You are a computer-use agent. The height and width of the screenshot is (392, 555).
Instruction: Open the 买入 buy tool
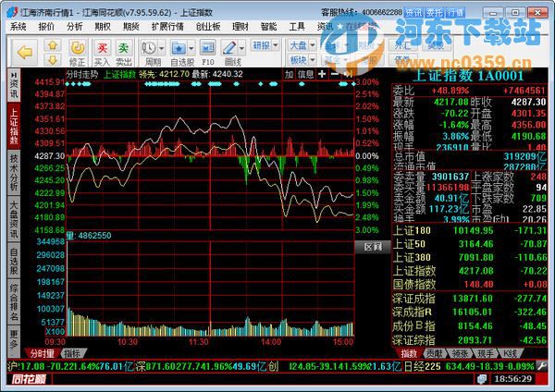(x=102, y=47)
